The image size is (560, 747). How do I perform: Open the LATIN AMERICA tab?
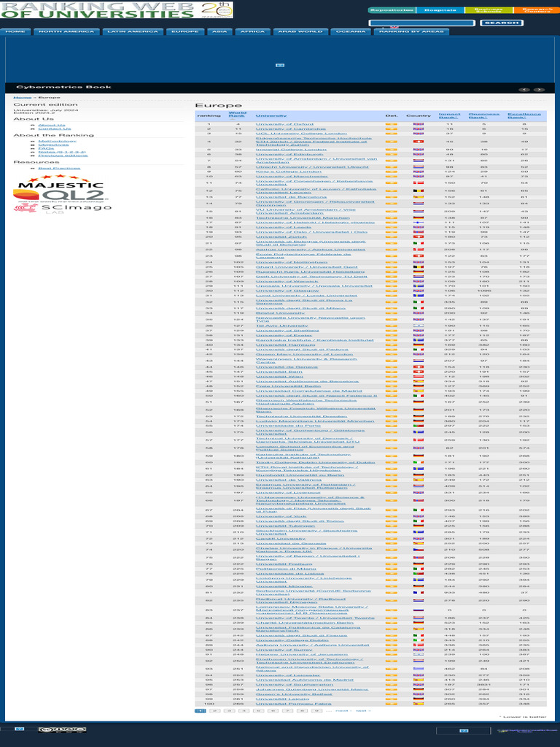coord(133,31)
